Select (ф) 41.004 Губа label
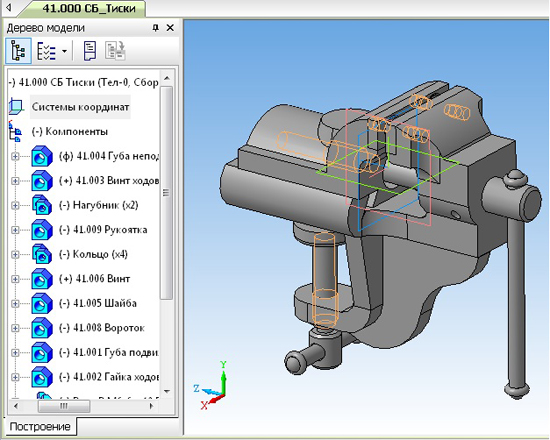 tap(109, 156)
